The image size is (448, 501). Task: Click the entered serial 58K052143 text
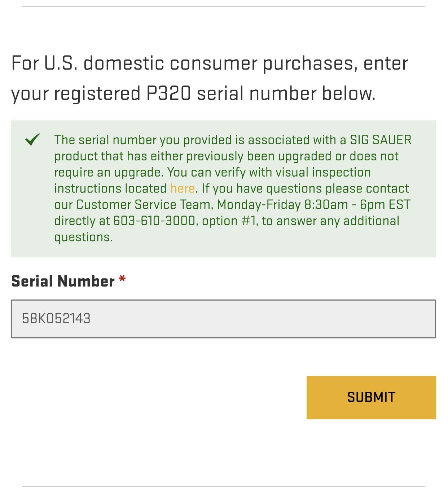[x=56, y=319]
